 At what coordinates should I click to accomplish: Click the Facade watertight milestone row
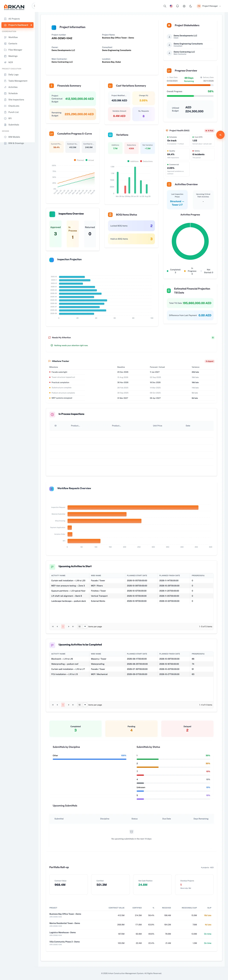[x=131, y=372]
